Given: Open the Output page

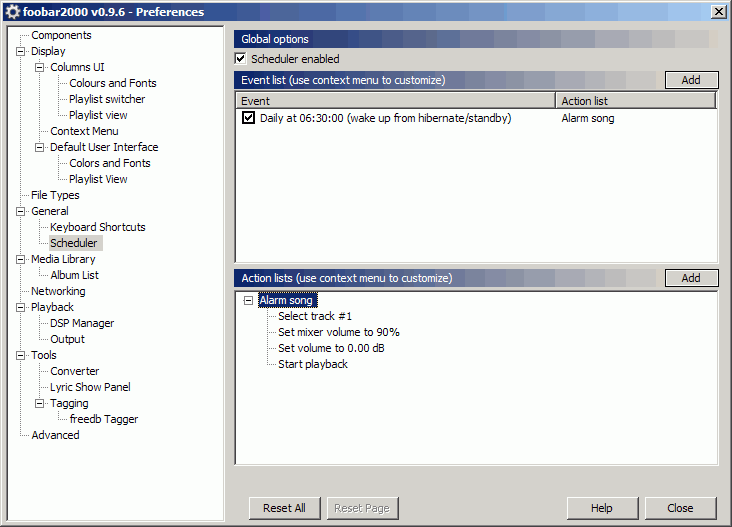Looking at the screenshot, I should (x=67, y=339).
